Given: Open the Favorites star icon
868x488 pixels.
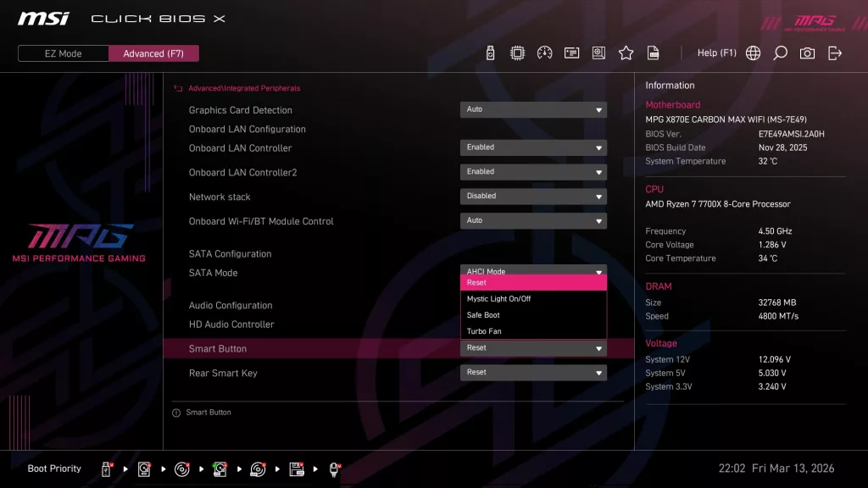Looking at the screenshot, I should 626,53.
